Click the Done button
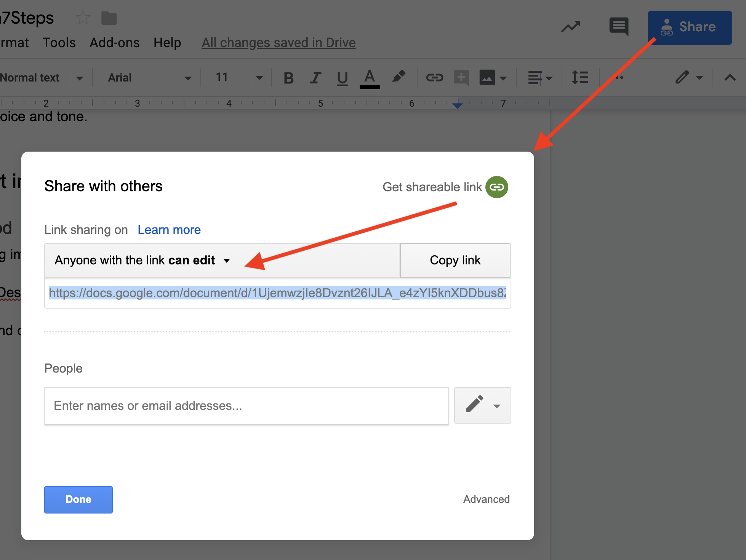Image resolution: width=746 pixels, height=560 pixels. [78, 500]
